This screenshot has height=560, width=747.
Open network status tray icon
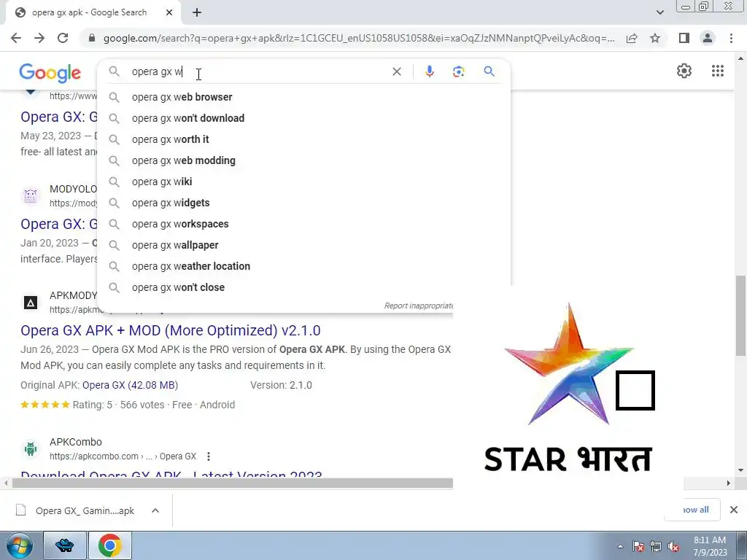656,547
